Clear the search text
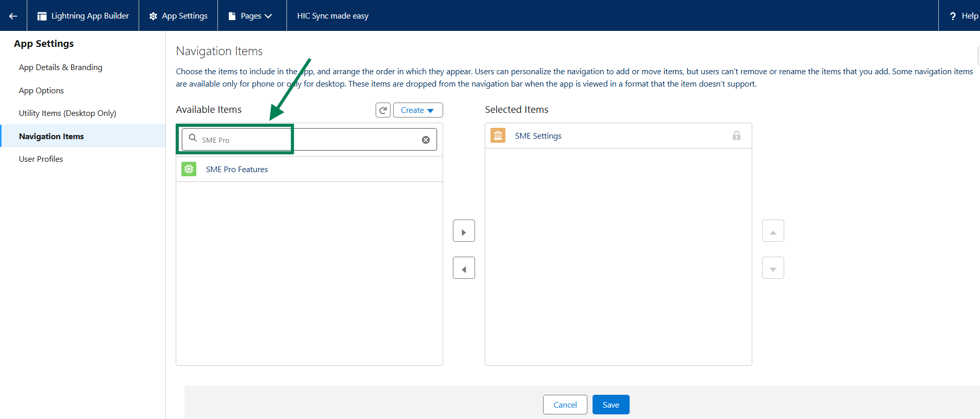The image size is (980, 419). click(426, 140)
